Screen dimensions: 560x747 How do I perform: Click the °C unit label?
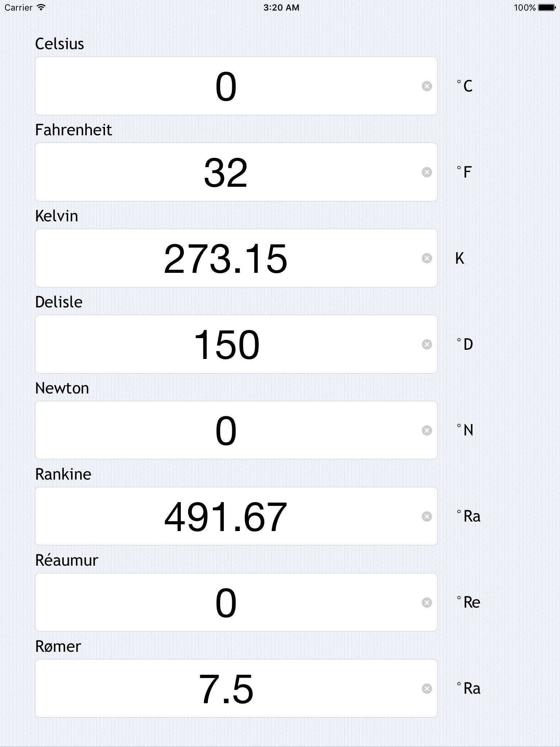(464, 86)
